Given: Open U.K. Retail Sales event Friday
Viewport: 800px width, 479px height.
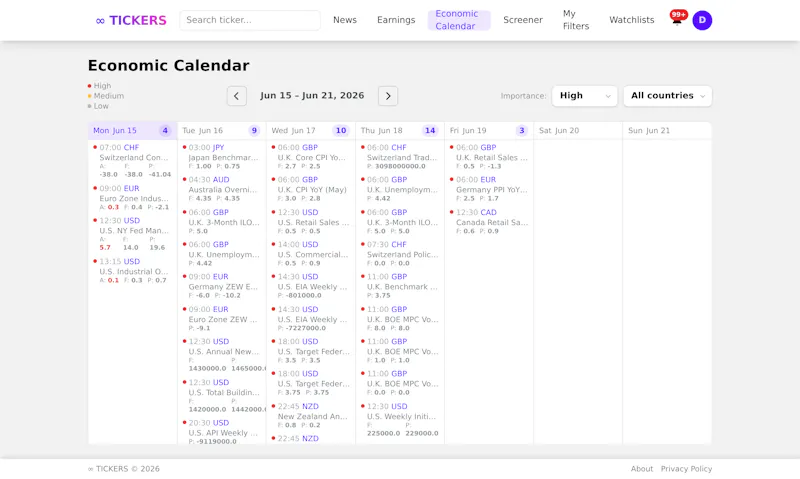Looking at the screenshot, I should pos(489,157).
